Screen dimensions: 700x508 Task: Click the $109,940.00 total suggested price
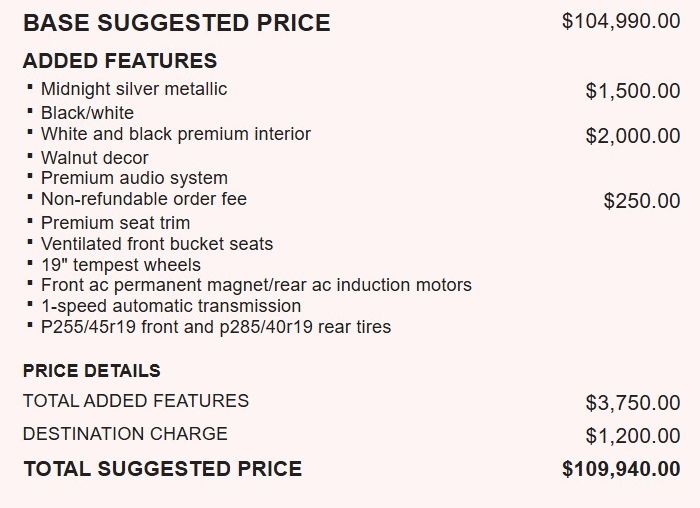pos(621,469)
